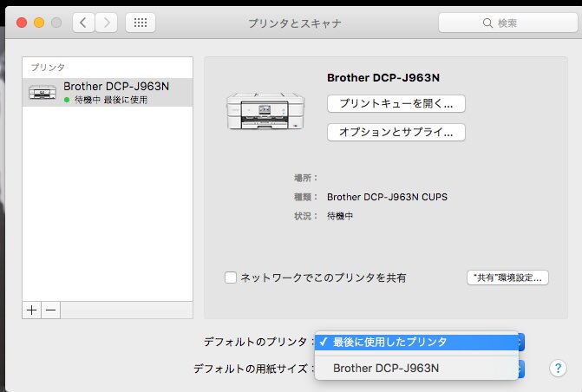Minimize window with yellow button

(39, 23)
